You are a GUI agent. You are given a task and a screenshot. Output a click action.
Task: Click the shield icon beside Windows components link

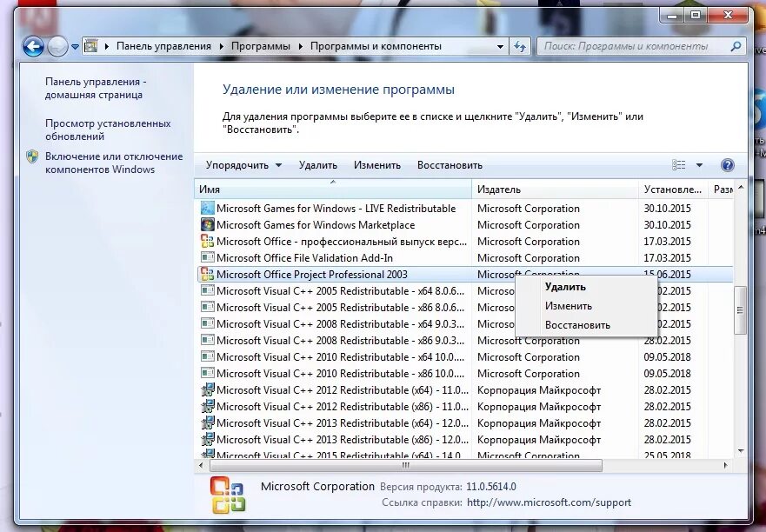32,156
